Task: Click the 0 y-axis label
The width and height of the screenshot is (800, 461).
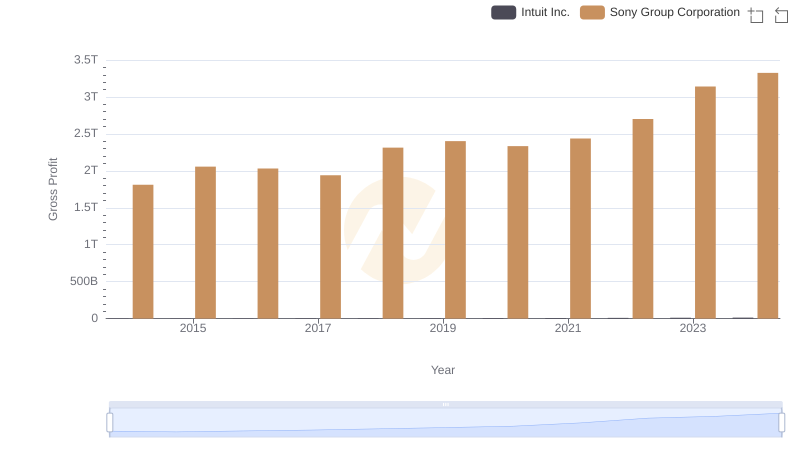Action: pos(94,318)
